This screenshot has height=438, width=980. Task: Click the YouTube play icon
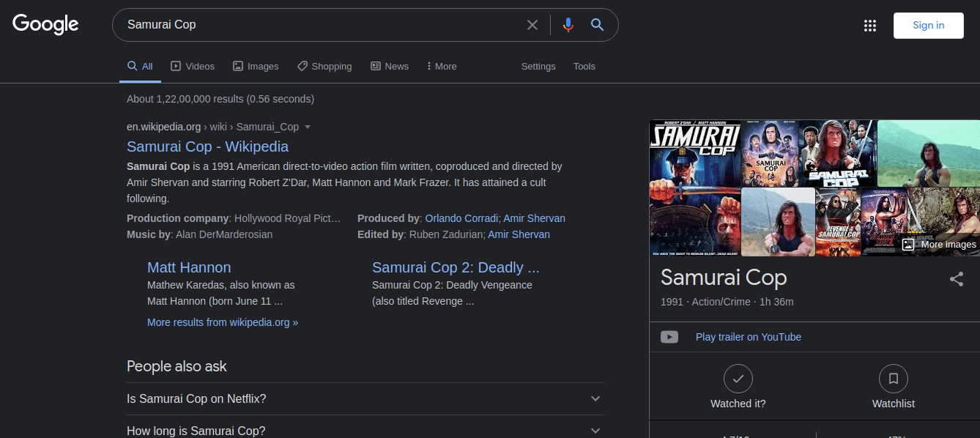(x=669, y=337)
